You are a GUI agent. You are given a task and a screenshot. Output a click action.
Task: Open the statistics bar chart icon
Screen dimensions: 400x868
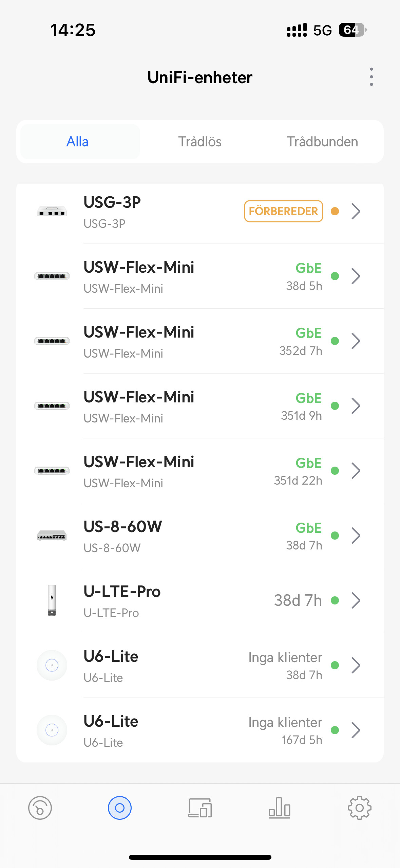pos(280,808)
